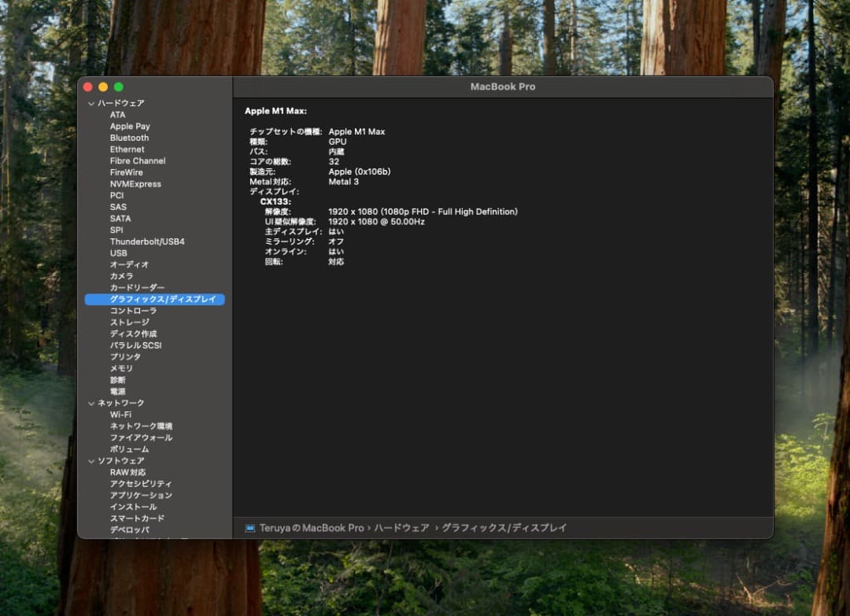
Task: Open the Ethernet information section
Action: (126, 149)
